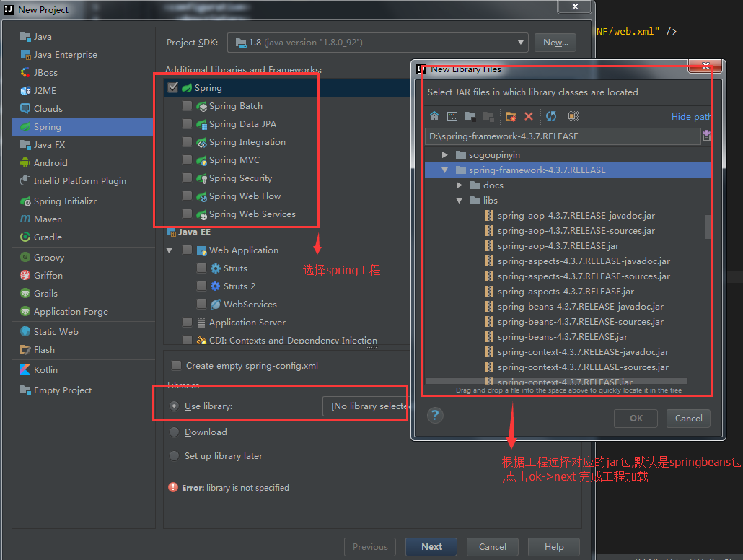Select IntelliJ Platform Plugin icon
The height and width of the screenshot is (560, 743).
25,180
